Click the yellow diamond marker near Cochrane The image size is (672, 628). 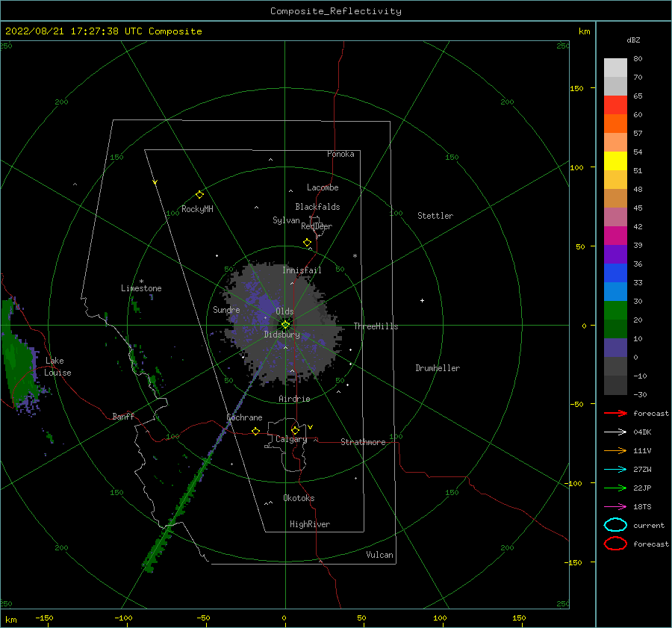[x=256, y=431]
